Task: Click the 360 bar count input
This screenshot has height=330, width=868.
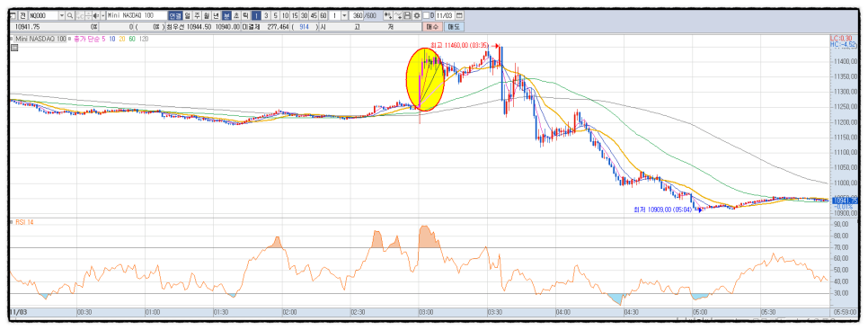Action: point(357,15)
